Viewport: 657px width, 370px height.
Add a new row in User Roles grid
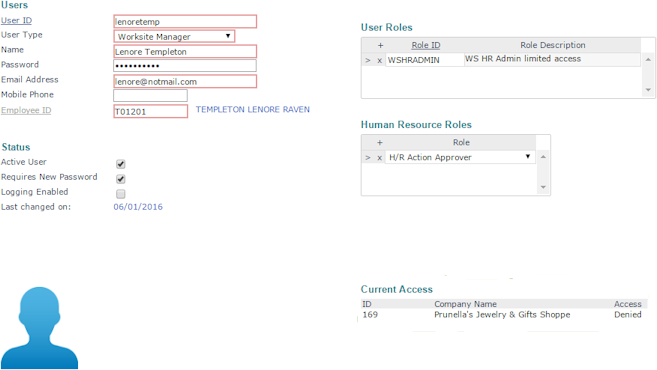coord(380,45)
